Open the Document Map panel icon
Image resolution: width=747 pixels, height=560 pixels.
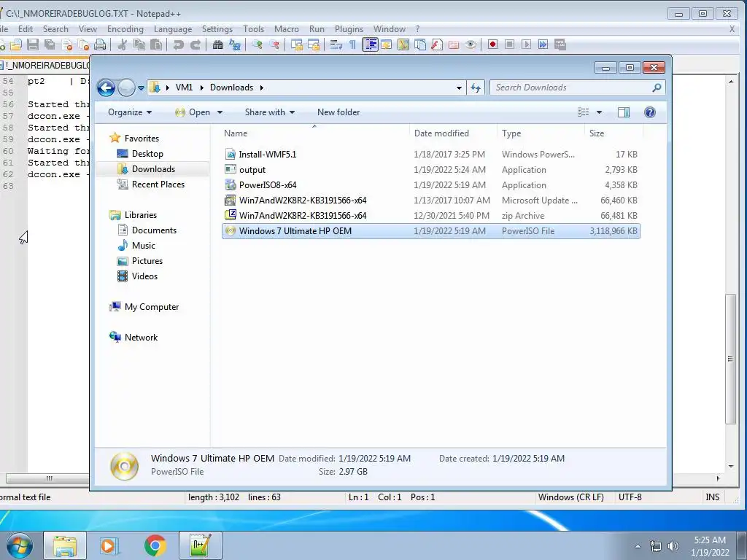pos(403,44)
